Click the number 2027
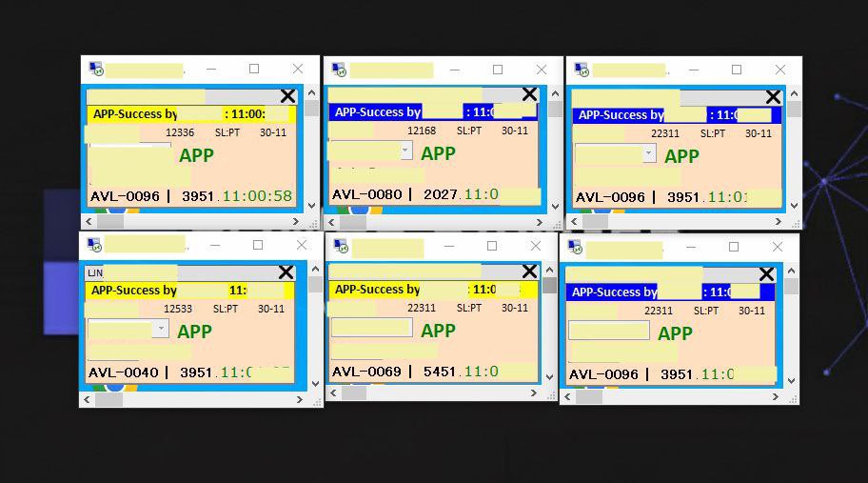 click(440, 194)
